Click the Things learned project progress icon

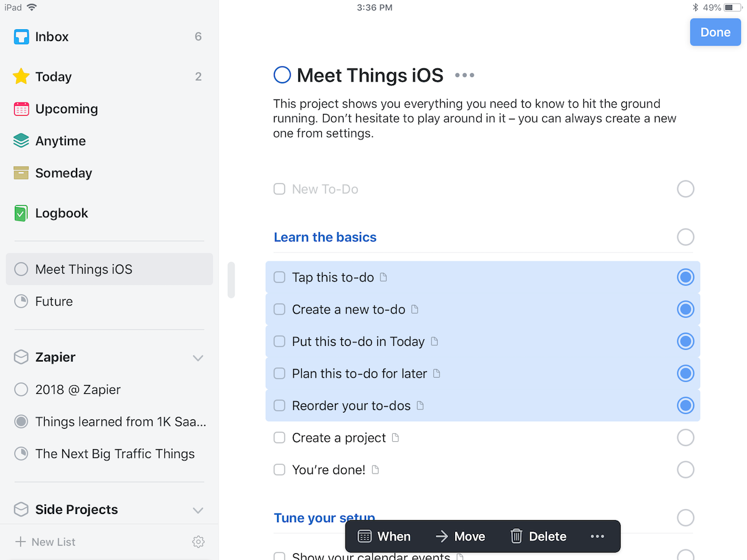[21, 422]
